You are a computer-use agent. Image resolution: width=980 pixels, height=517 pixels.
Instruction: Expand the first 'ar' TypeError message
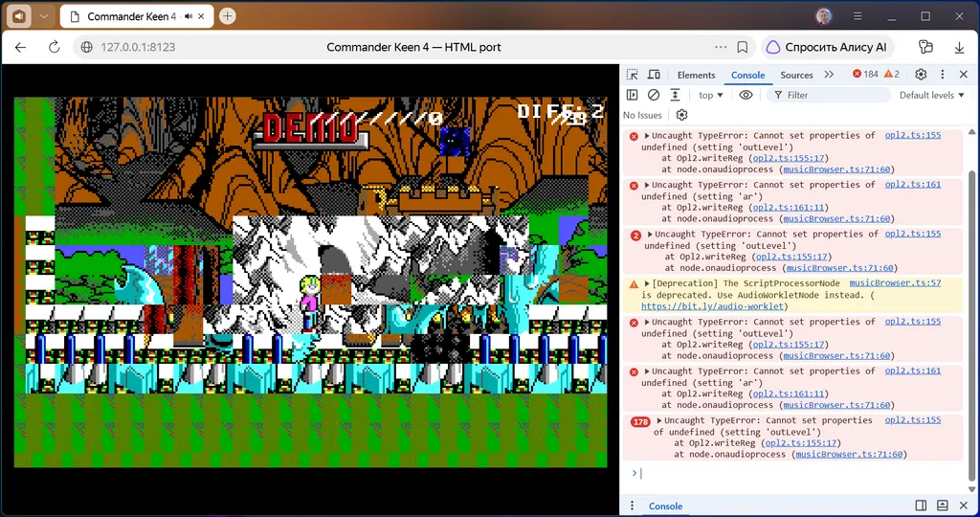[647, 185]
